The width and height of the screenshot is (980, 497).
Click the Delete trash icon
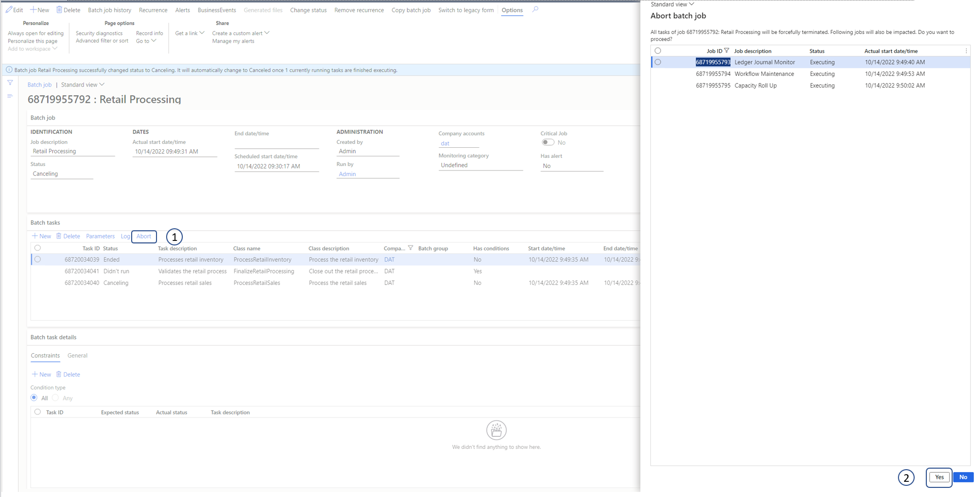pos(59,10)
